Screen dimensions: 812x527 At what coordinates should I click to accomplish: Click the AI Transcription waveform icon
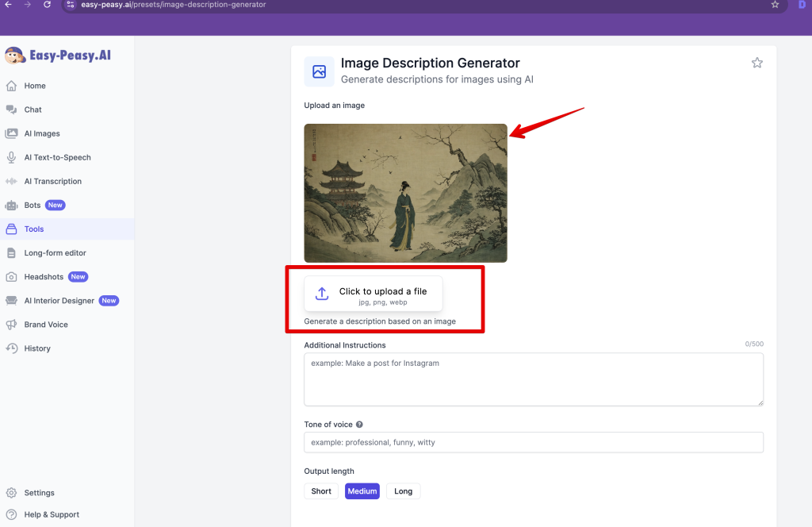tap(11, 181)
